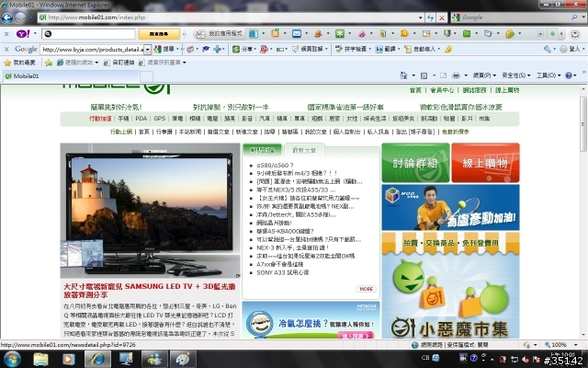Click the page vertical scrollbar thumb

[583, 124]
